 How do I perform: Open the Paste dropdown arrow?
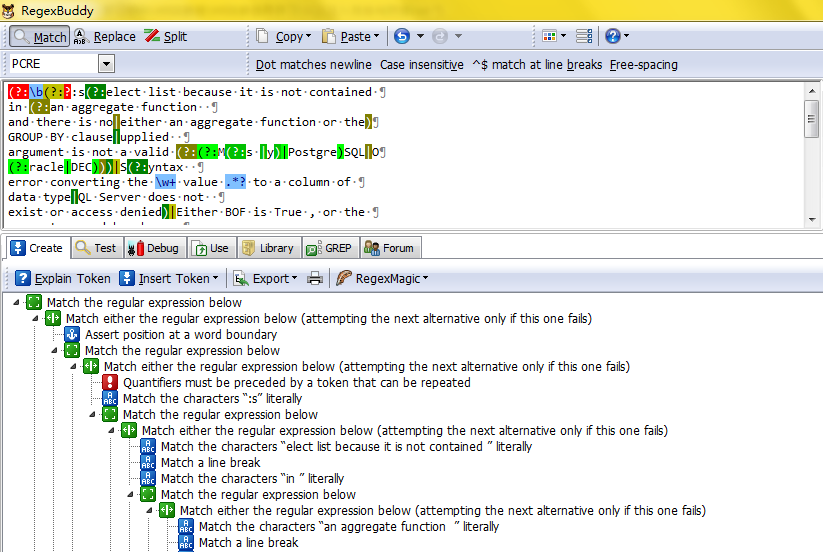tap(376, 36)
